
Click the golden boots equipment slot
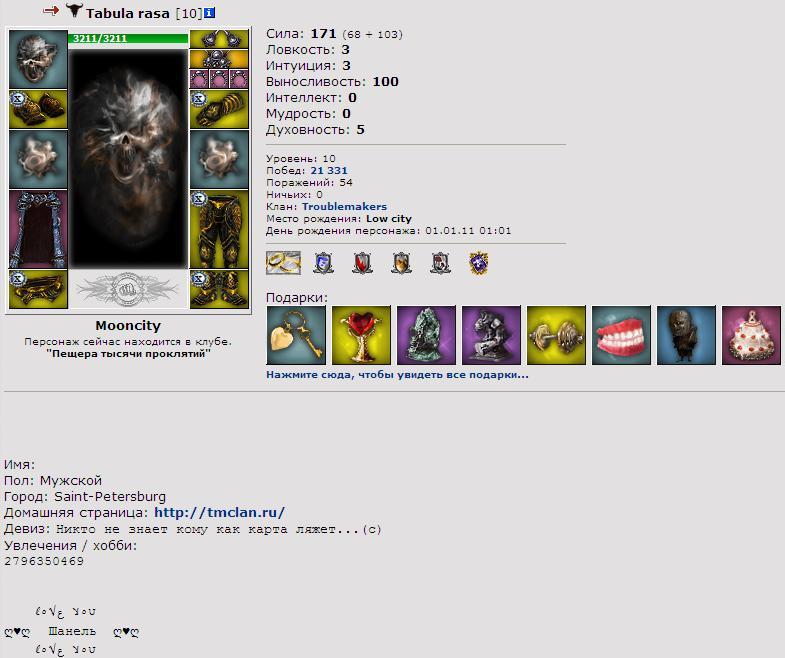click(219, 289)
